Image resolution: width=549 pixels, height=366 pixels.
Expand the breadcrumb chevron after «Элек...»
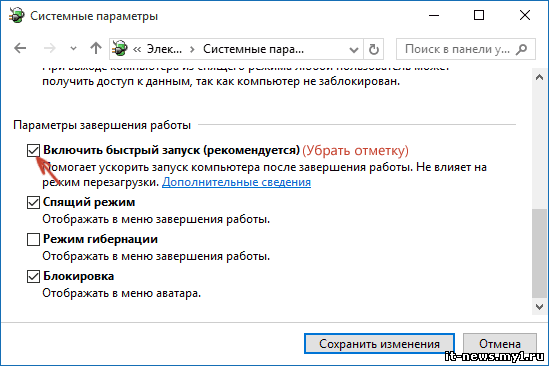pyautogui.click(x=192, y=49)
